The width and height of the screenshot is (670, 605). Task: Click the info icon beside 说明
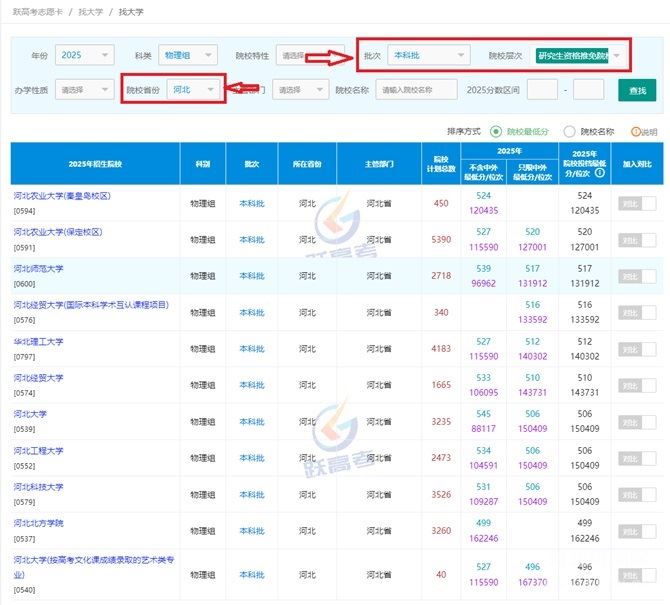point(635,132)
